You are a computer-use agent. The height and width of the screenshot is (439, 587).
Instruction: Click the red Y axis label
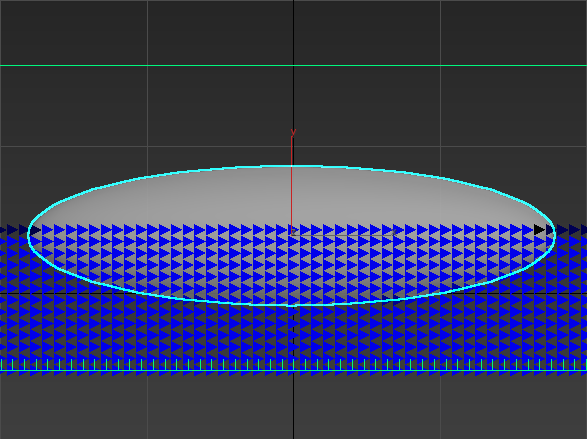294,133
